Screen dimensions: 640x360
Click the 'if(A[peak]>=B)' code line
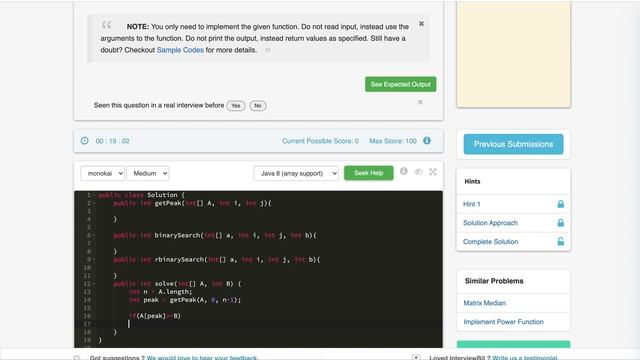pyautogui.click(x=155, y=316)
